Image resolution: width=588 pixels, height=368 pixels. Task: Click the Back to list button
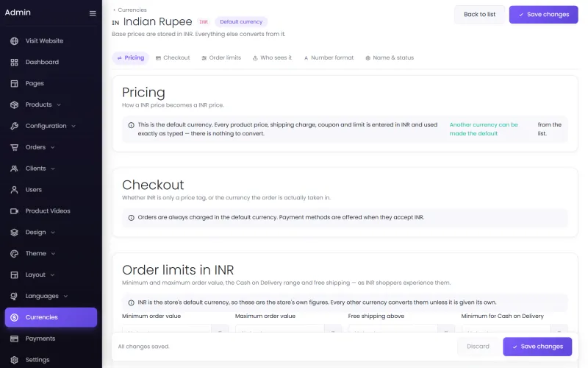(479, 15)
